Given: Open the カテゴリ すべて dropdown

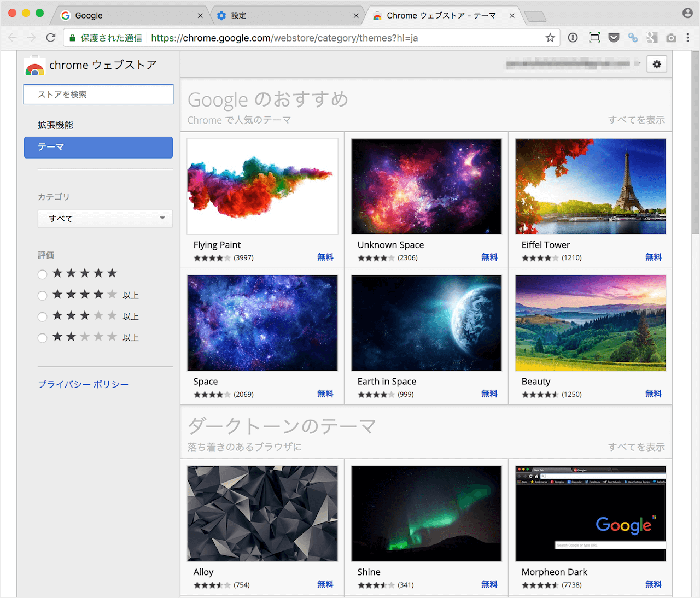Looking at the screenshot, I should [x=105, y=219].
